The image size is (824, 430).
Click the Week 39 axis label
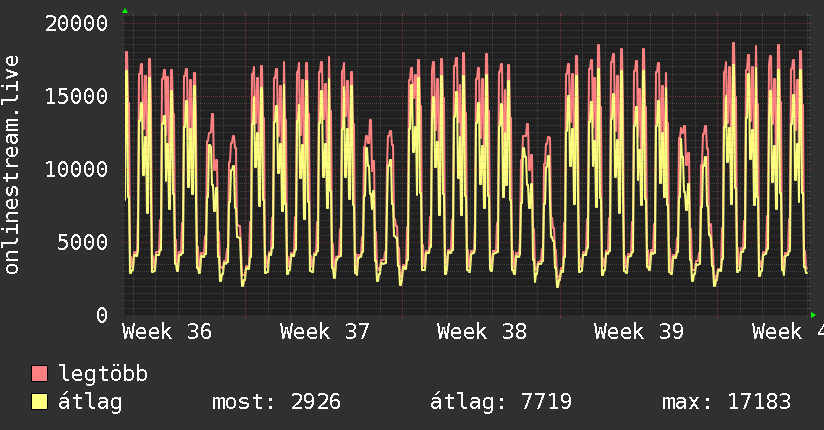pyautogui.click(x=639, y=332)
